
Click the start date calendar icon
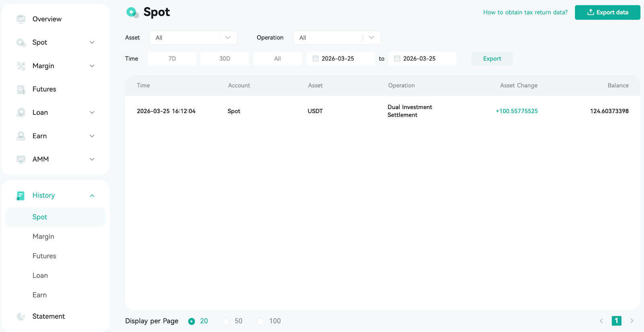(316, 59)
